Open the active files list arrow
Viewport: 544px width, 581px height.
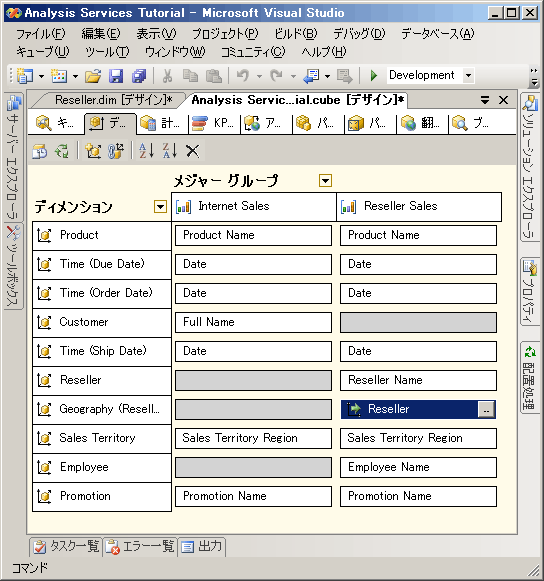[x=485, y=100]
